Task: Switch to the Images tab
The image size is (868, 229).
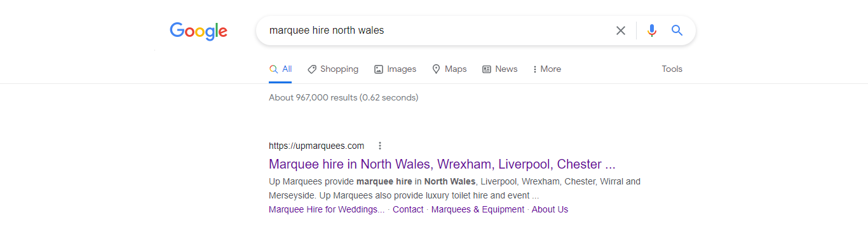Action: click(395, 69)
